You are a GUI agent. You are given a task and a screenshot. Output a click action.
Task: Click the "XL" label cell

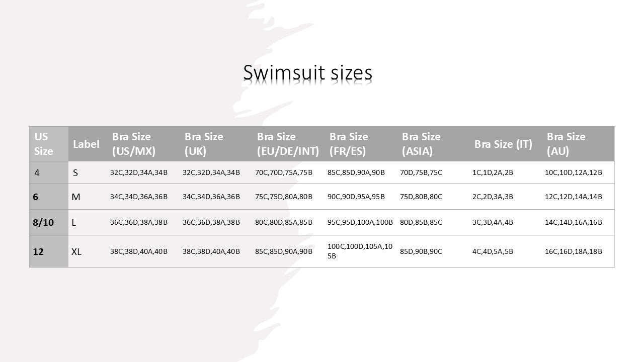tap(76, 251)
